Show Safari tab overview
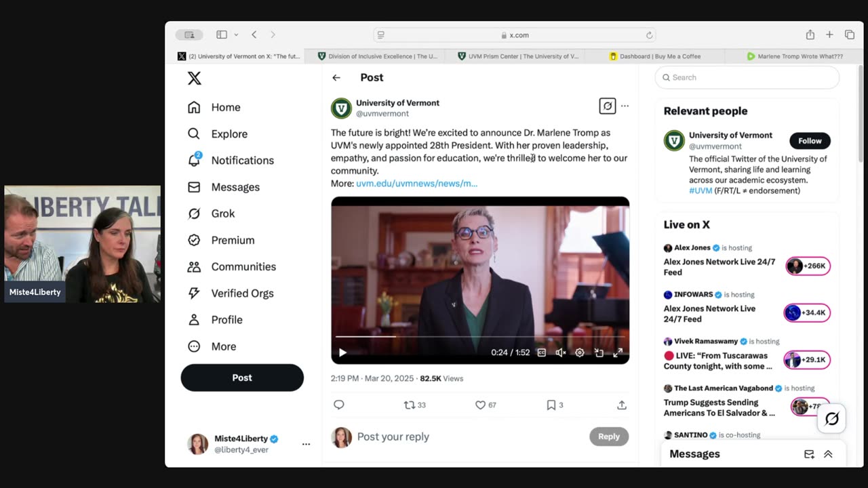Viewport: 868px width, 488px height. pos(849,35)
